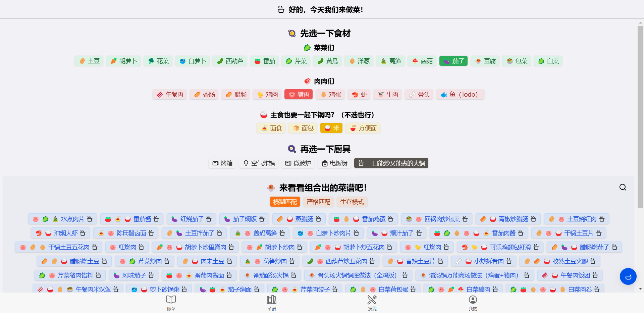
Task: Click the search magnifier in recipe section
Action: [623, 187]
